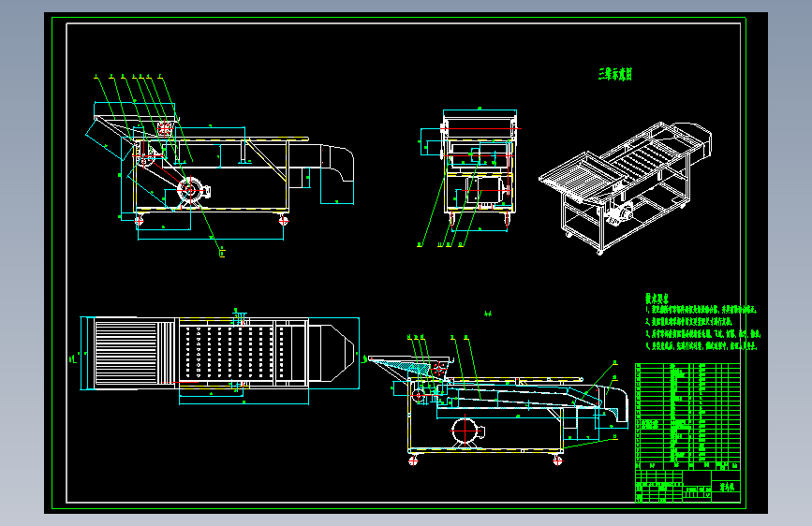Select the elbow discharge duct in section view
This screenshot has width=812, height=526.
point(614,402)
